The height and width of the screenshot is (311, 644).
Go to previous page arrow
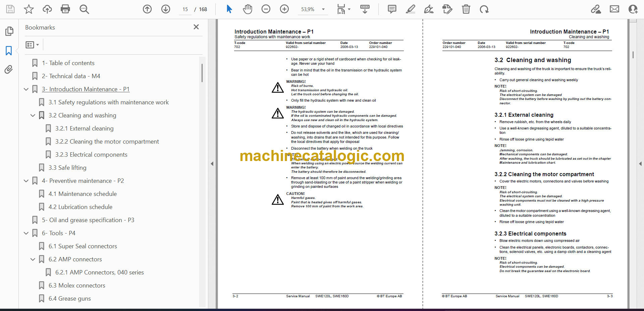point(147,9)
